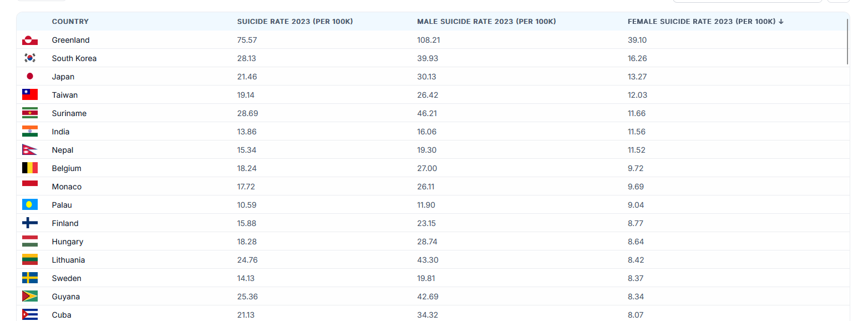Click the Greenland flag icon
Viewport: 868px width, 321px height.
pos(30,40)
